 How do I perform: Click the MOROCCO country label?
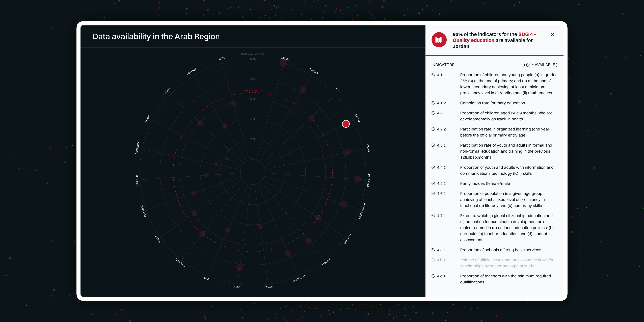point(299,279)
